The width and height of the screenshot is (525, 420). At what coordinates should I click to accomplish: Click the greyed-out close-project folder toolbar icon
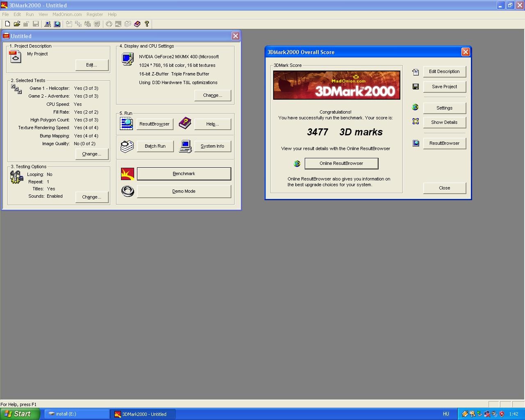tap(26, 24)
